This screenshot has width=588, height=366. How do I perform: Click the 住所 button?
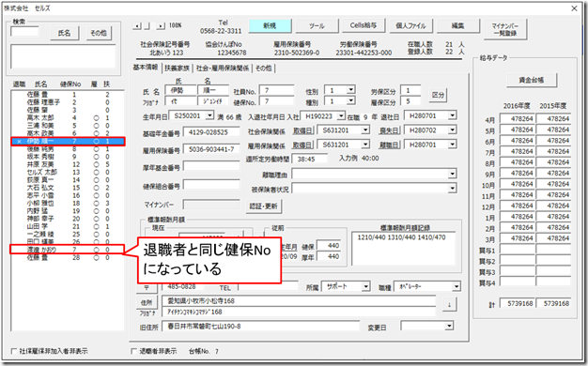[147, 302]
